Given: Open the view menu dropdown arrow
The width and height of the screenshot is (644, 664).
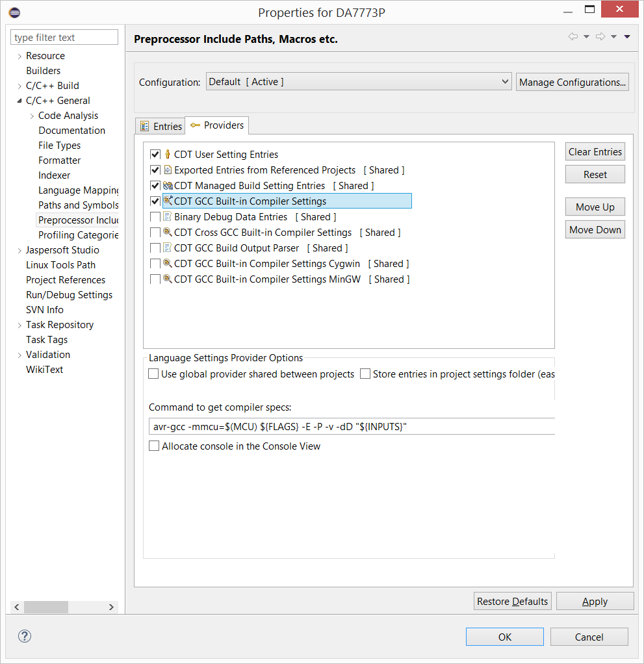Looking at the screenshot, I should [627, 37].
